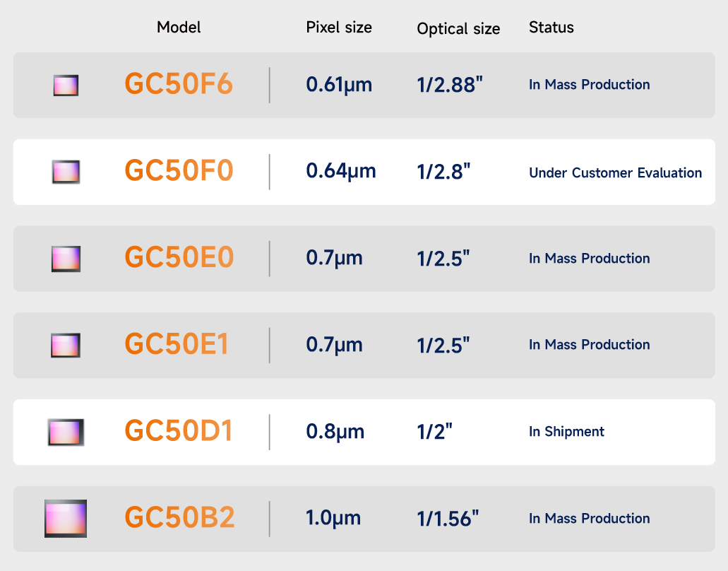Select the GC50D1 sensor chip image
This screenshot has width=728, height=571.
[66, 432]
